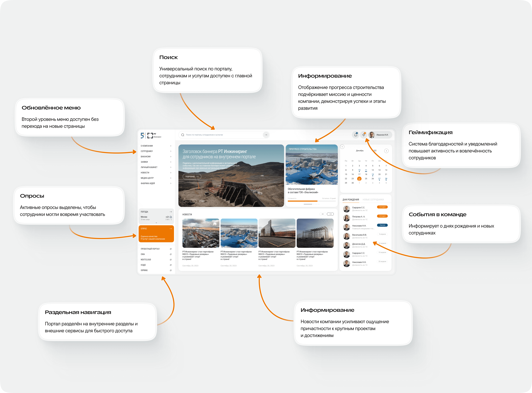Open external link icon next to OWA
Viewport: 532px width, 393px height.
(x=171, y=254)
